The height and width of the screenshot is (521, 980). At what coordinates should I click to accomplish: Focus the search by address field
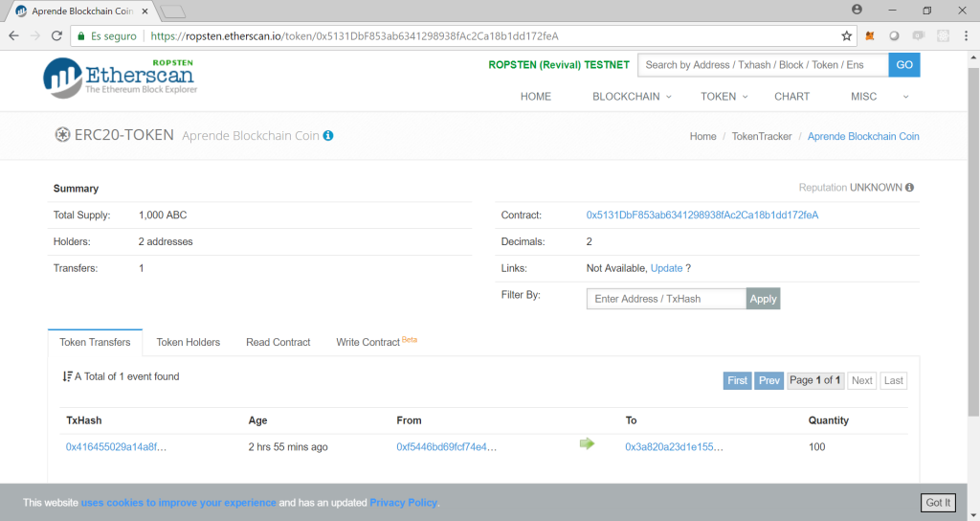pos(763,65)
